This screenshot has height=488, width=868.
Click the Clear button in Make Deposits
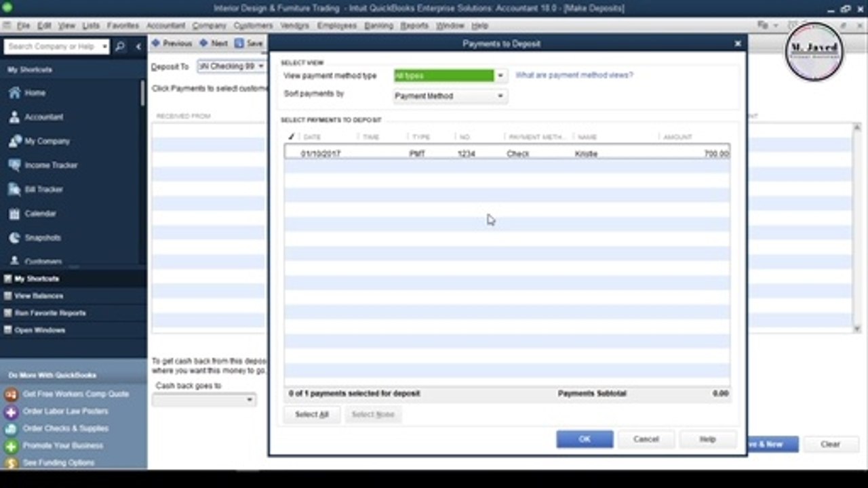click(830, 445)
